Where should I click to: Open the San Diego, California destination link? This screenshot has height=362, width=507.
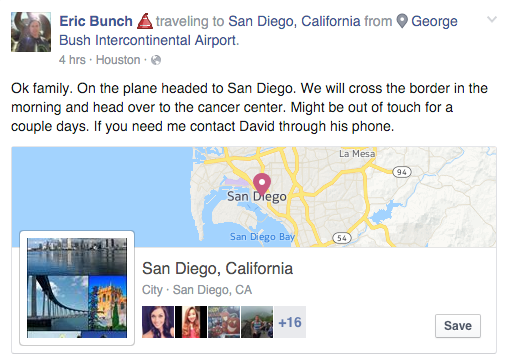[x=294, y=21]
